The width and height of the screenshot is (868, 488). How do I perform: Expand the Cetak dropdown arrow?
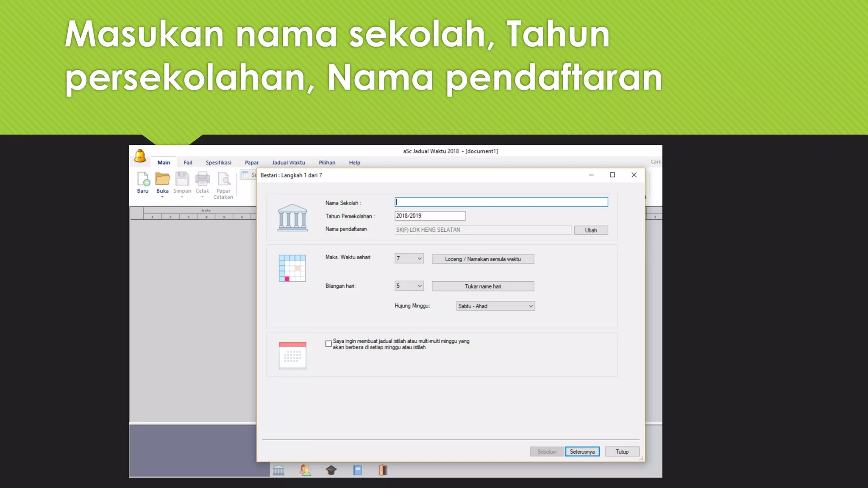pyautogui.click(x=202, y=197)
